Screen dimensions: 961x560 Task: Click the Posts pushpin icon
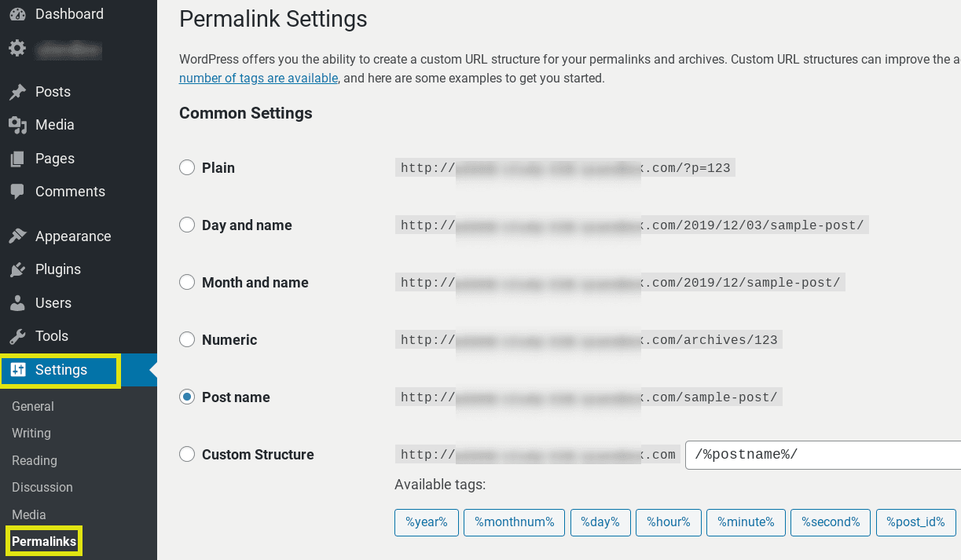[x=17, y=92]
